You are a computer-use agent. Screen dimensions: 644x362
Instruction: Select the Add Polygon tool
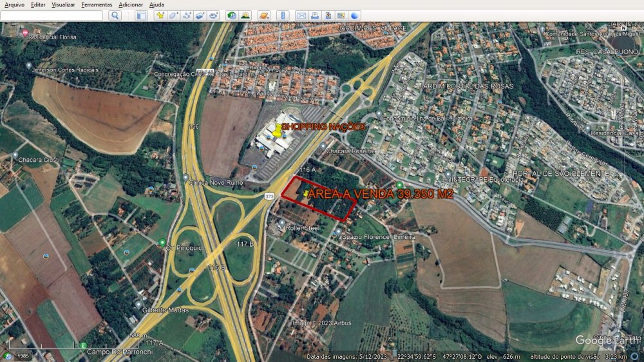(x=173, y=15)
